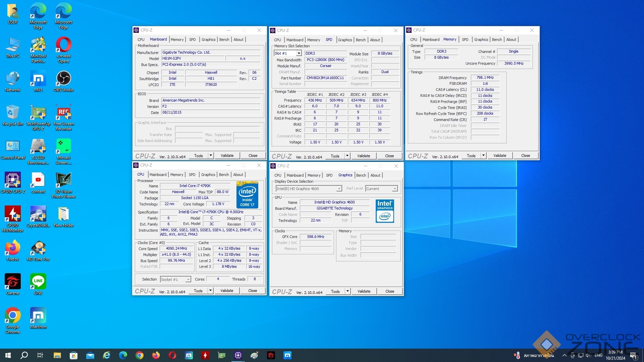This screenshot has width=644, height=362.
Task: Open the MX5 desktop icon
Action: point(38,81)
